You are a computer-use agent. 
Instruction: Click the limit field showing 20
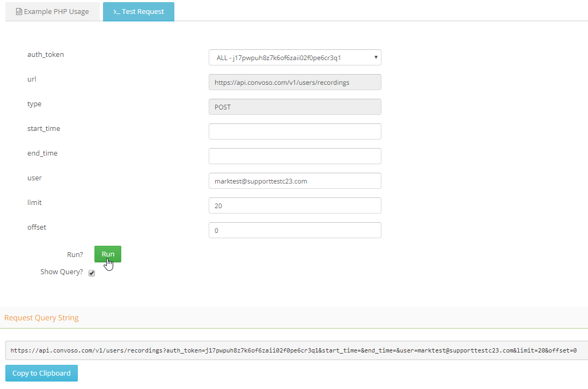(x=295, y=205)
